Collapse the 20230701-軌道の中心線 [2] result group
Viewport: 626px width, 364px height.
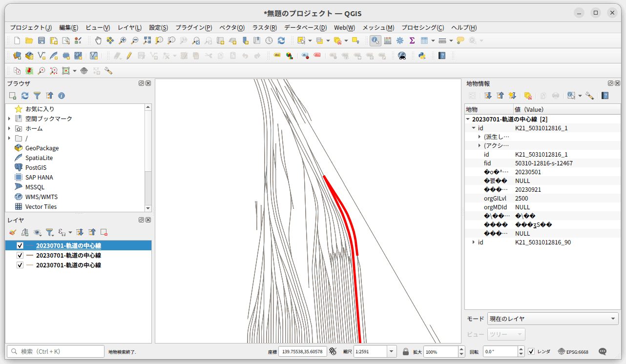(468, 119)
